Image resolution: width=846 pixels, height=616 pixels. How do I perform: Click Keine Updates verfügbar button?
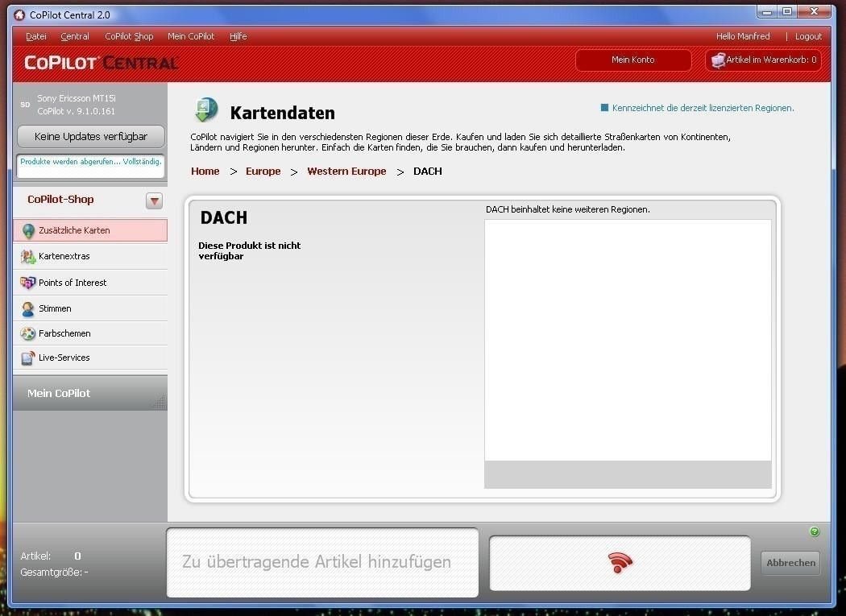point(90,136)
